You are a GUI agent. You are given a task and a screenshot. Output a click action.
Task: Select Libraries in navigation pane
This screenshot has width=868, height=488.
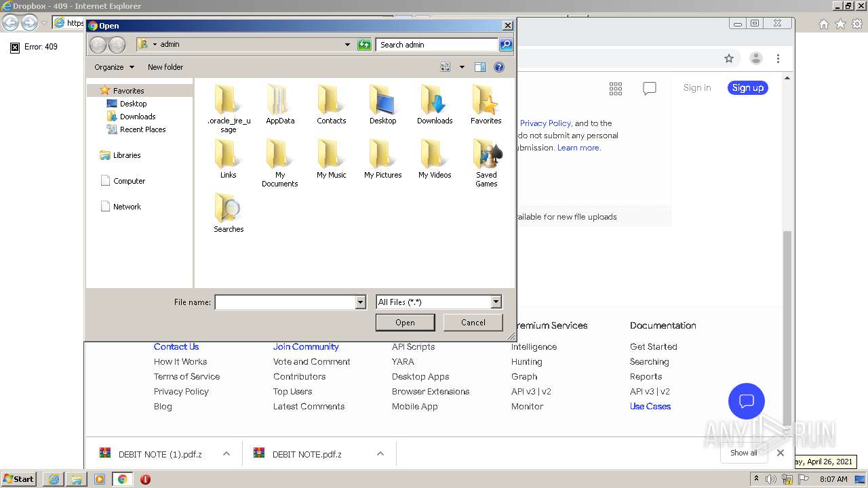point(127,155)
